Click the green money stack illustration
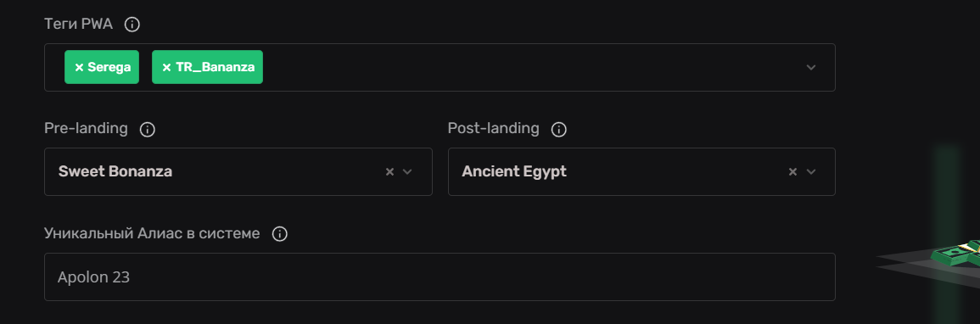The height and width of the screenshot is (324, 980). click(x=956, y=252)
